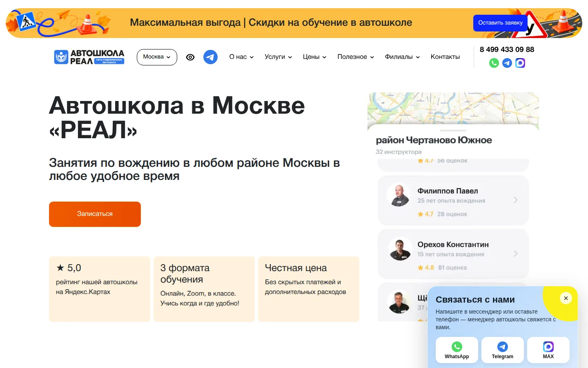
Task: Click Филиппов Павел's avatar photo
Action: tap(399, 195)
